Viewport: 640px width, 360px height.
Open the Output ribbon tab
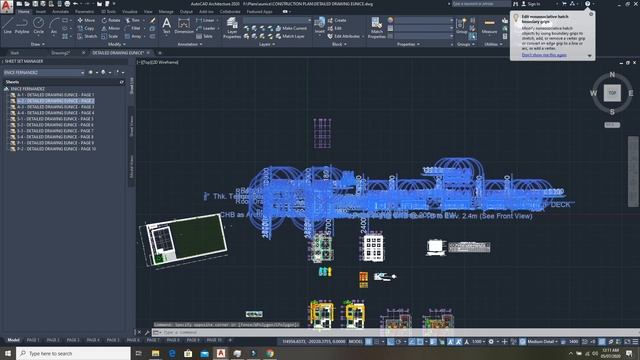(x=186, y=11)
